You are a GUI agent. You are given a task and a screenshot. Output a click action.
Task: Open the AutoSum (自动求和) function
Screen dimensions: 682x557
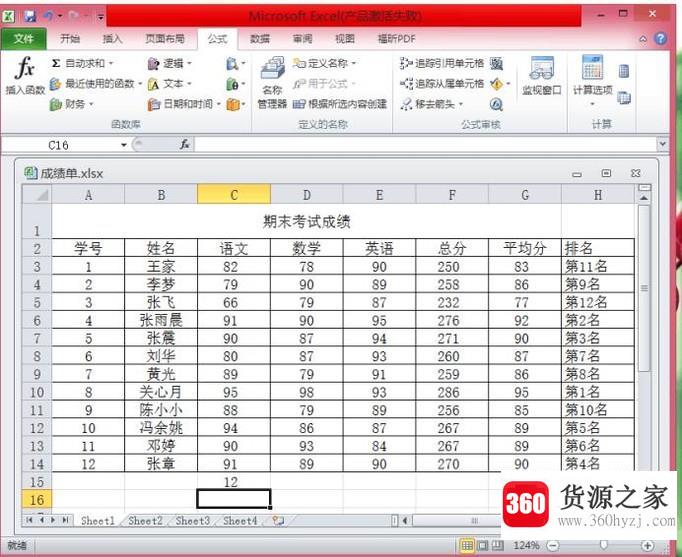pos(82,63)
